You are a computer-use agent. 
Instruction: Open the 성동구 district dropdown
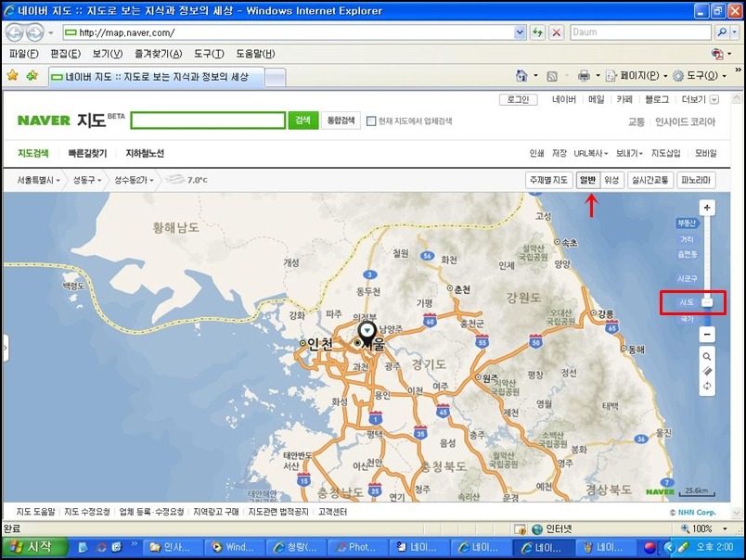point(87,180)
